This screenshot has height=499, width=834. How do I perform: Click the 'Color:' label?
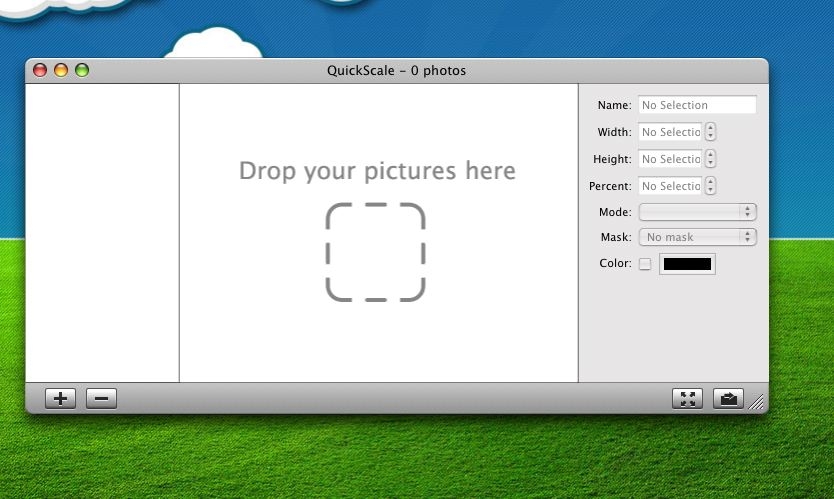615,263
